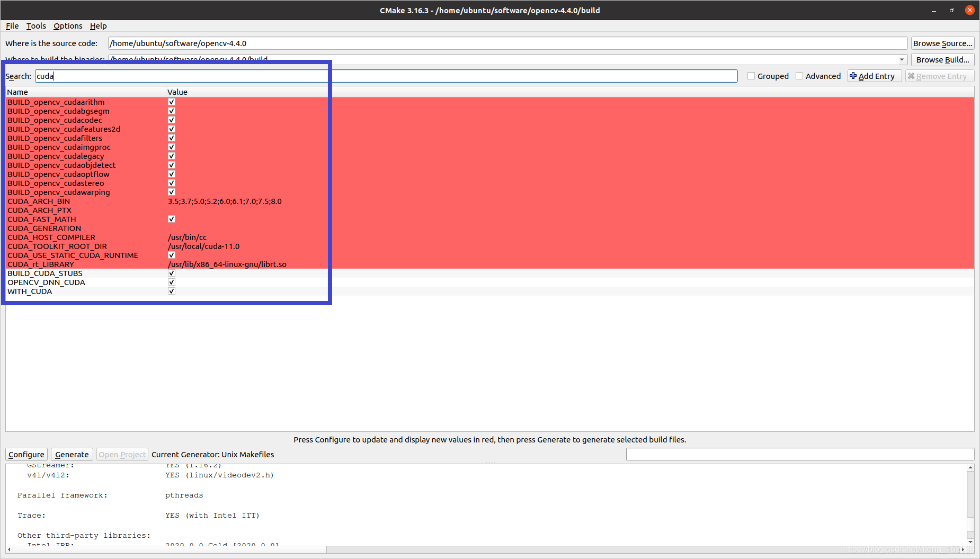Toggle WITH_CUDA checkbox
This screenshot has height=559, width=980.
click(x=172, y=291)
